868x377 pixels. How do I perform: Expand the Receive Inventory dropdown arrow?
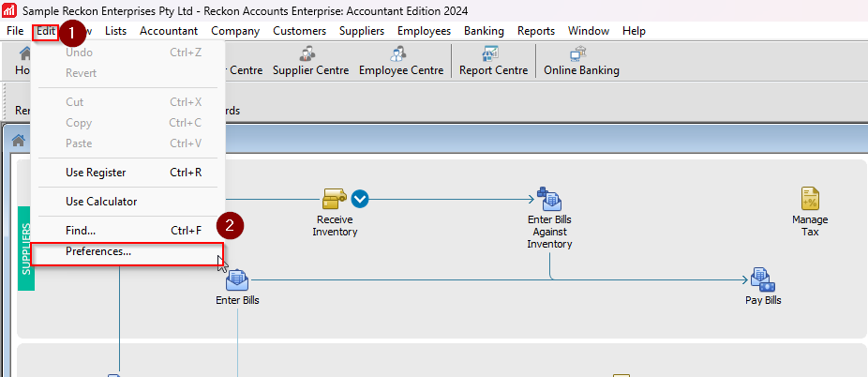pyautogui.click(x=360, y=198)
